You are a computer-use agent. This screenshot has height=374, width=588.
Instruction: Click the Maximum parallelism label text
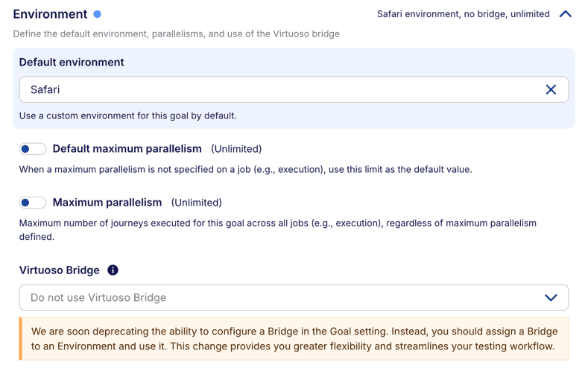click(x=107, y=203)
